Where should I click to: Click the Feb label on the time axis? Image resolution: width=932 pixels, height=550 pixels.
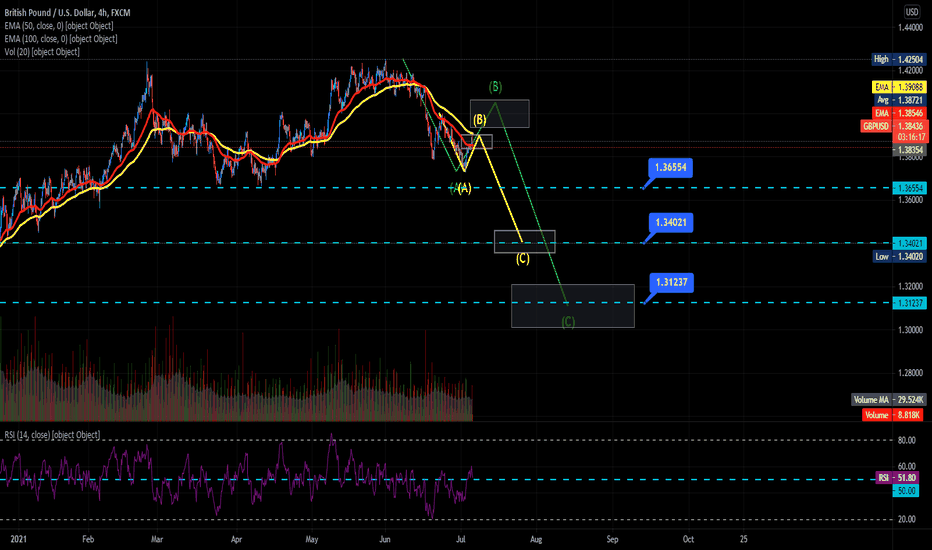coord(88,539)
